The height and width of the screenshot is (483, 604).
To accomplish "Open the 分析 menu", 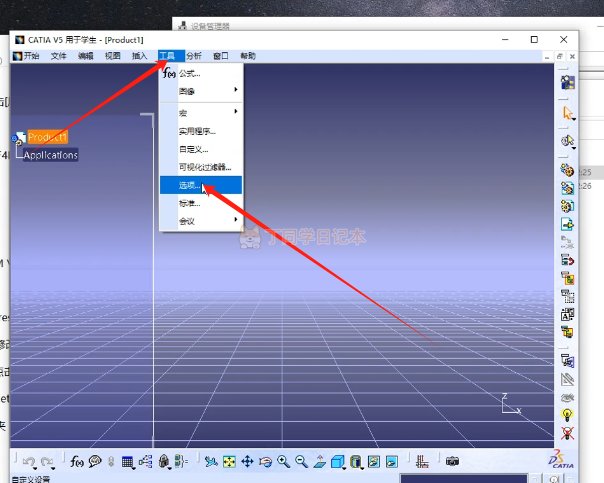I will 193,56.
